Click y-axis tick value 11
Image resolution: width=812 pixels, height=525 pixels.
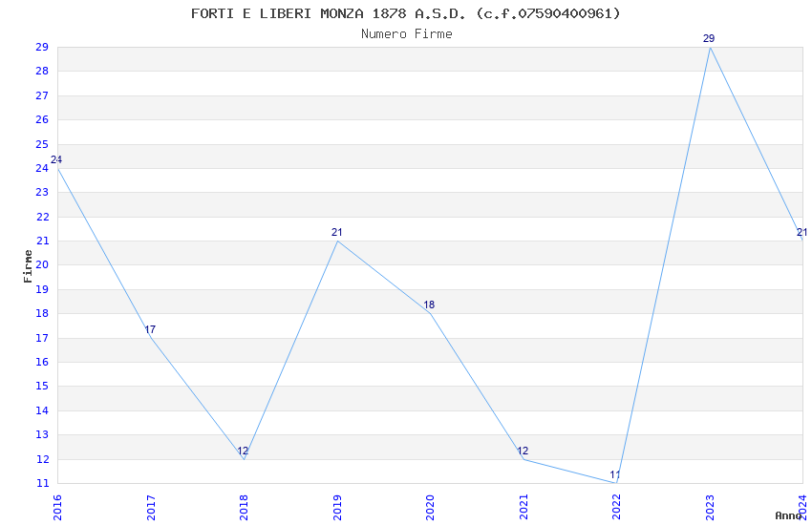(x=42, y=484)
